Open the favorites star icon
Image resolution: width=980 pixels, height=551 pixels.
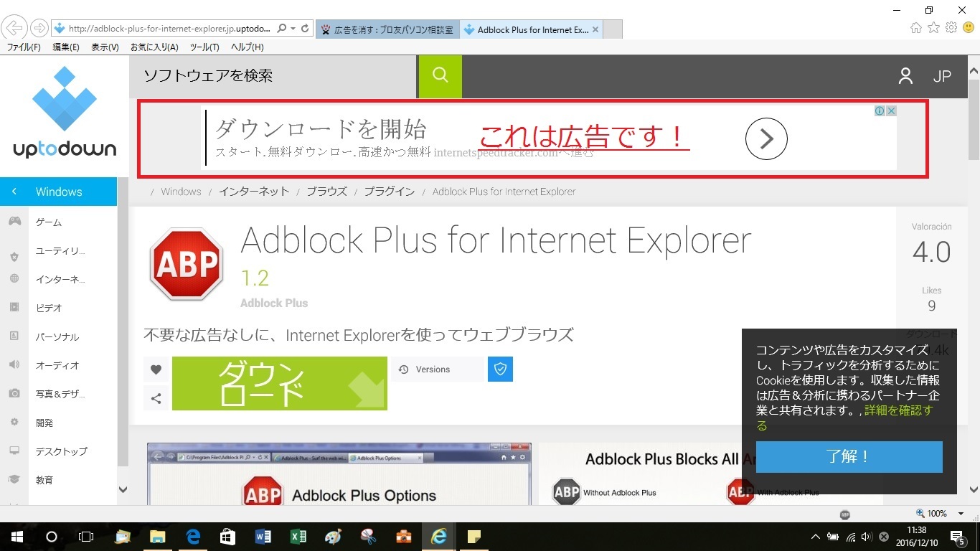[x=933, y=28]
